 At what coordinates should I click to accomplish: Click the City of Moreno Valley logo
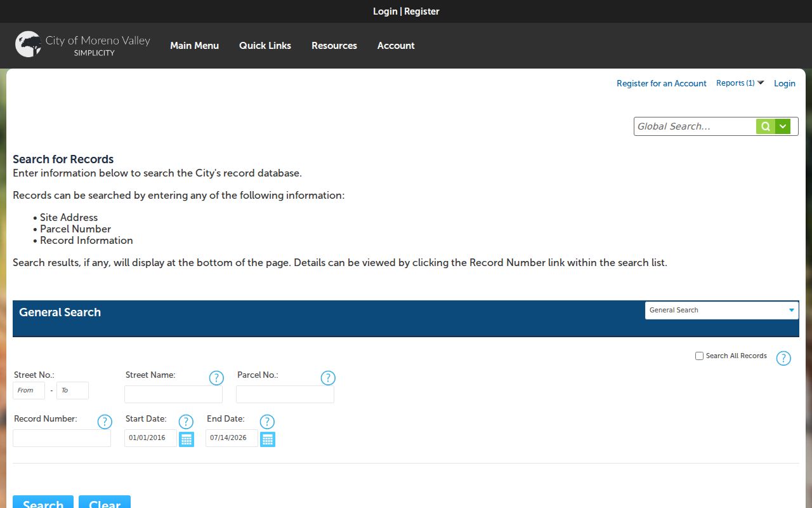click(82, 44)
